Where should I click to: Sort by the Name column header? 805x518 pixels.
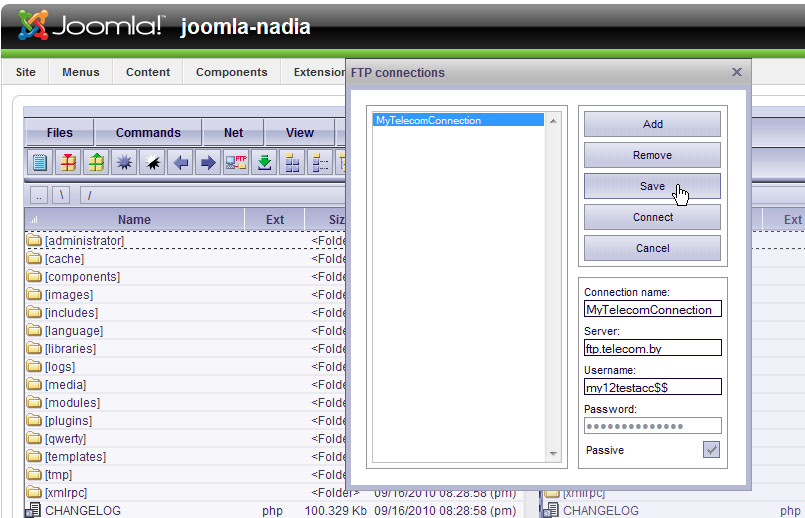tap(135, 220)
